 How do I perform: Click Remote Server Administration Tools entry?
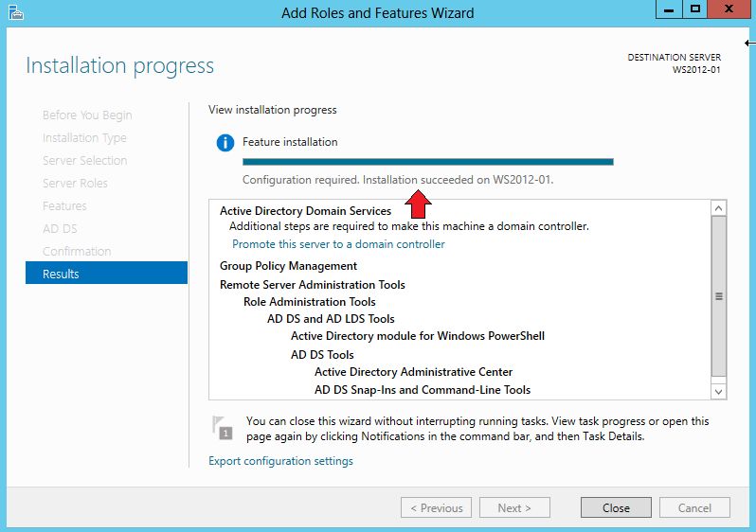click(313, 285)
